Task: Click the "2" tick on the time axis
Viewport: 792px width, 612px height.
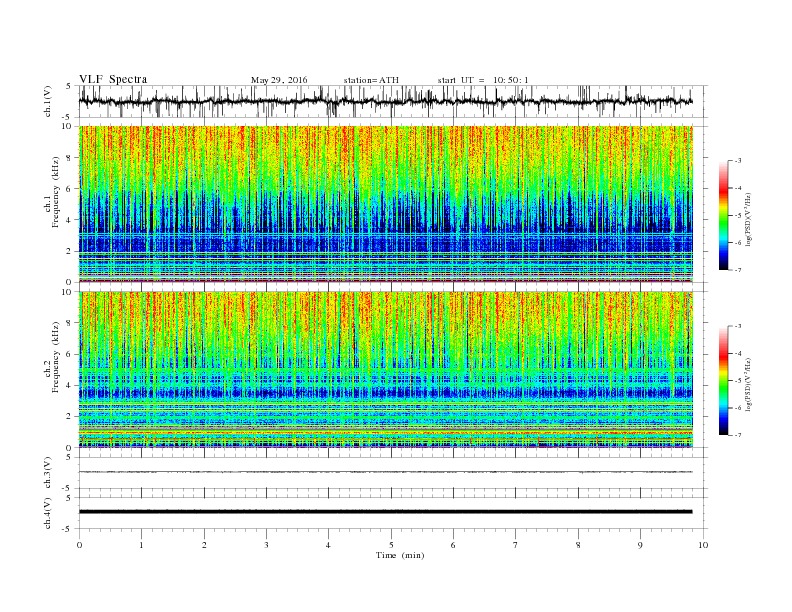Action: 204,545
